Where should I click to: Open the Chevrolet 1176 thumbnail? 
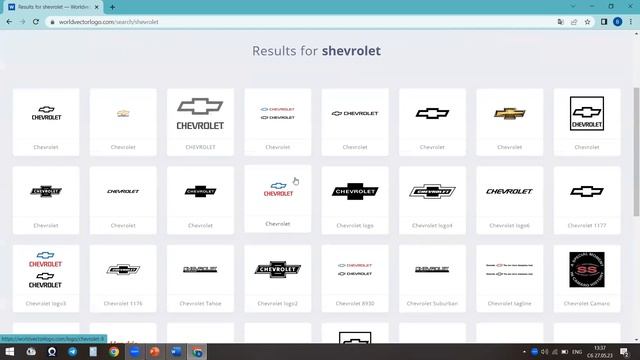click(123, 269)
